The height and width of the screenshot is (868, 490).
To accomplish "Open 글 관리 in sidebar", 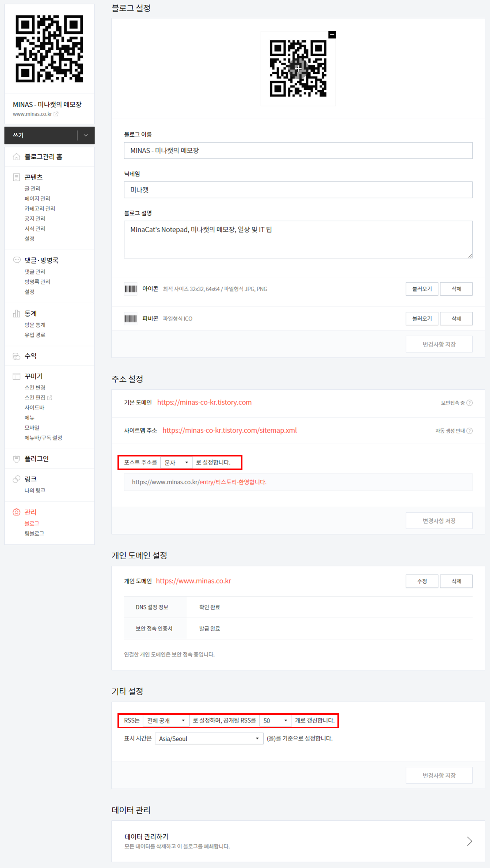I will coord(32,188).
